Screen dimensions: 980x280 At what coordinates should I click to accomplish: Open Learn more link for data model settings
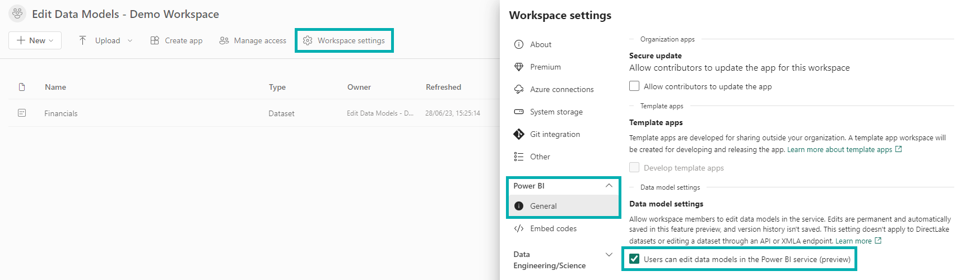pos(853,241)
